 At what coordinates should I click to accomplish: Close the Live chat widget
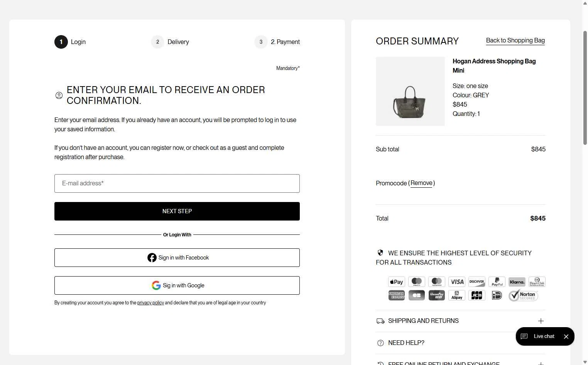566,336
